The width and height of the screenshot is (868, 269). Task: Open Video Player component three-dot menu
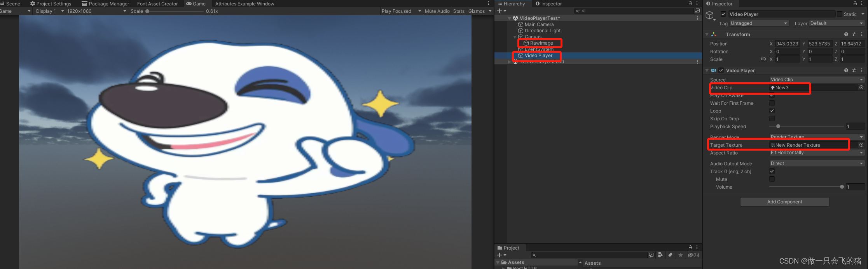[862, 70]
